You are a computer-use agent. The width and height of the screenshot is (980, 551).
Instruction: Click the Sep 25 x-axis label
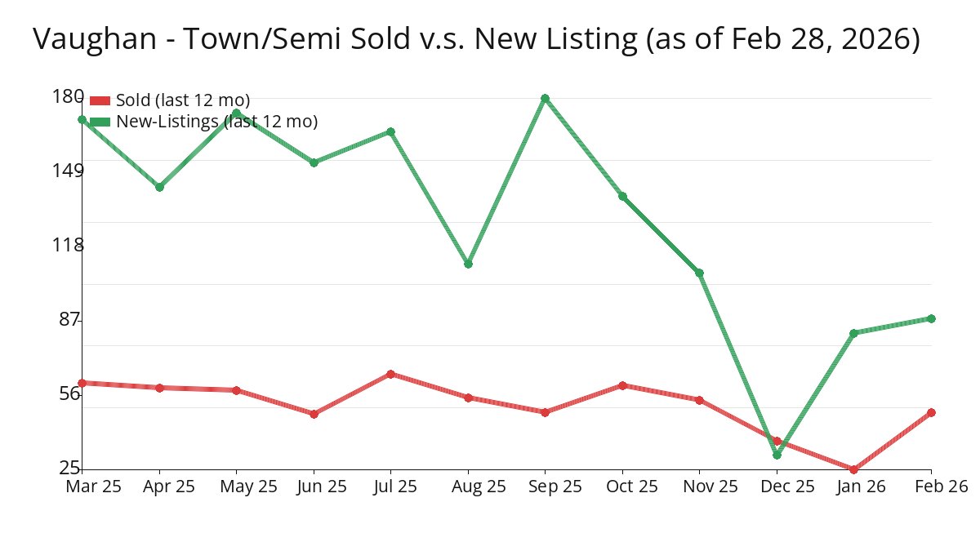(545, 487)
